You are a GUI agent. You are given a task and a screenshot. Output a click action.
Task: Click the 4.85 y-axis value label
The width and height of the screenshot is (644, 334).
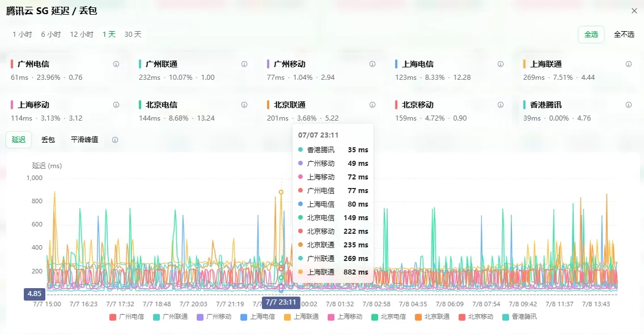(35, 294)
